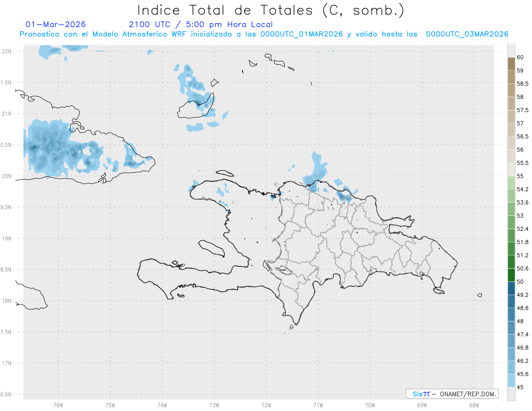Click colorbar label '53.6'
The width and height of the screenshot is (532, 411).
[x=522, y=202]
